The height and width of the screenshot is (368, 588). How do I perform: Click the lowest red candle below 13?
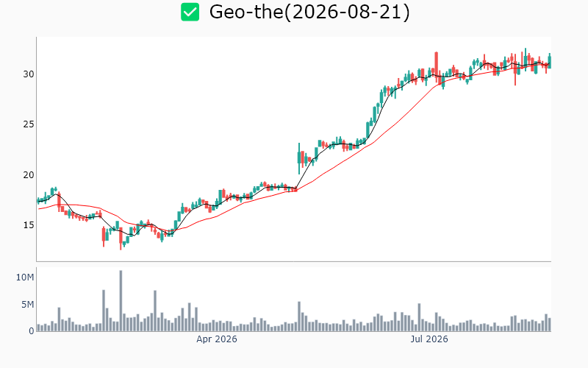(x=121, y=238)
